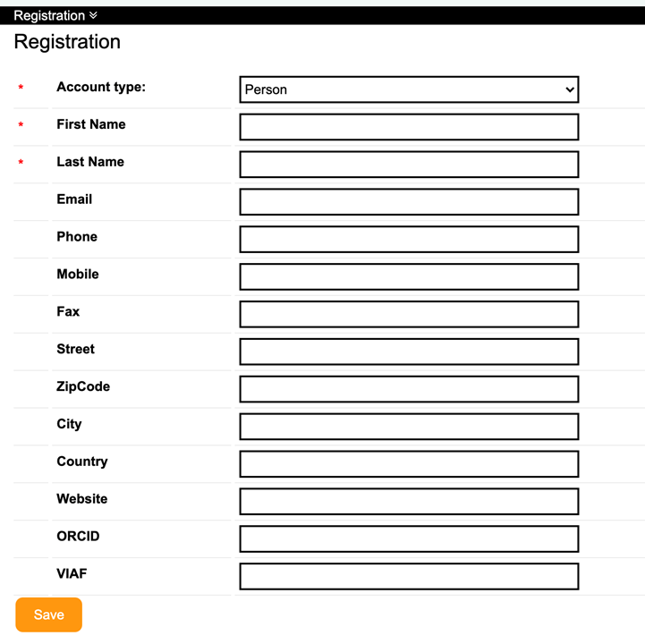Image resolution: width=645 pixels, height=644 pixels.
Task: Click the Account type label
Action: [100, 87]
